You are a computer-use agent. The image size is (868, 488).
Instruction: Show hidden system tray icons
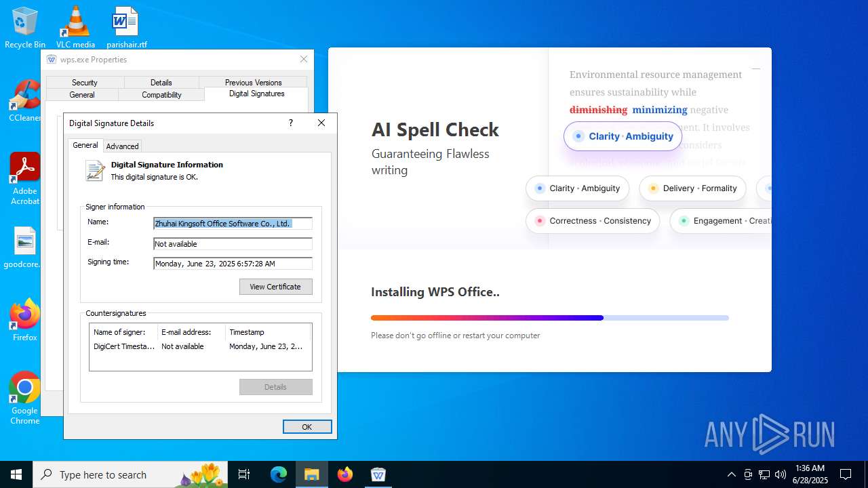pyautogui.click(x=731, y=474)
